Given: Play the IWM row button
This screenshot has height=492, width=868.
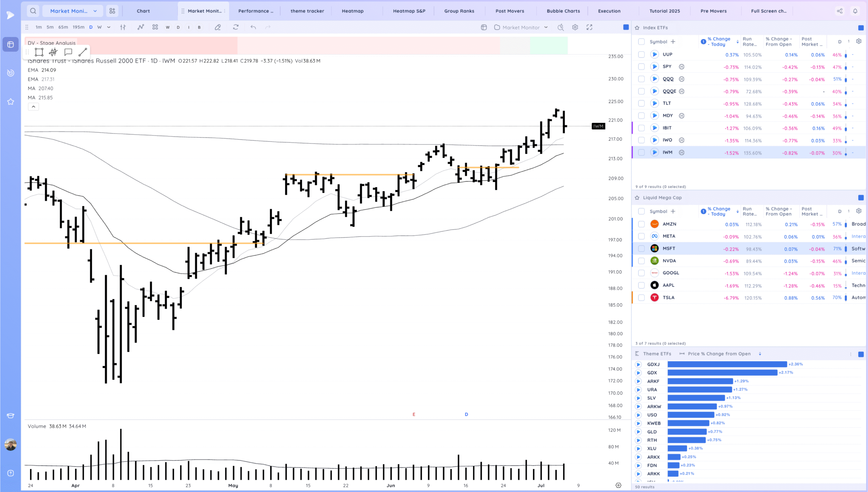Looking at the screenshot, I should click(654, 152).
